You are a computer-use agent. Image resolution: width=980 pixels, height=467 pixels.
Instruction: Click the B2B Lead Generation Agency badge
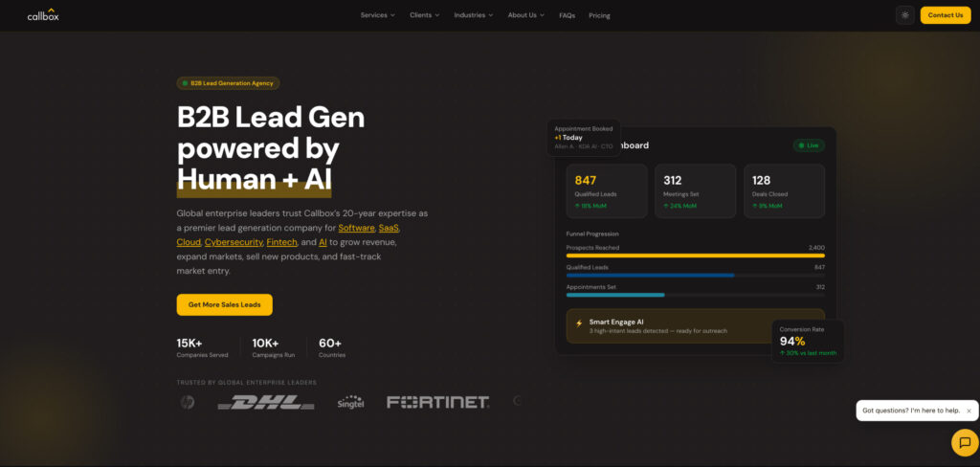coord(228,83)
